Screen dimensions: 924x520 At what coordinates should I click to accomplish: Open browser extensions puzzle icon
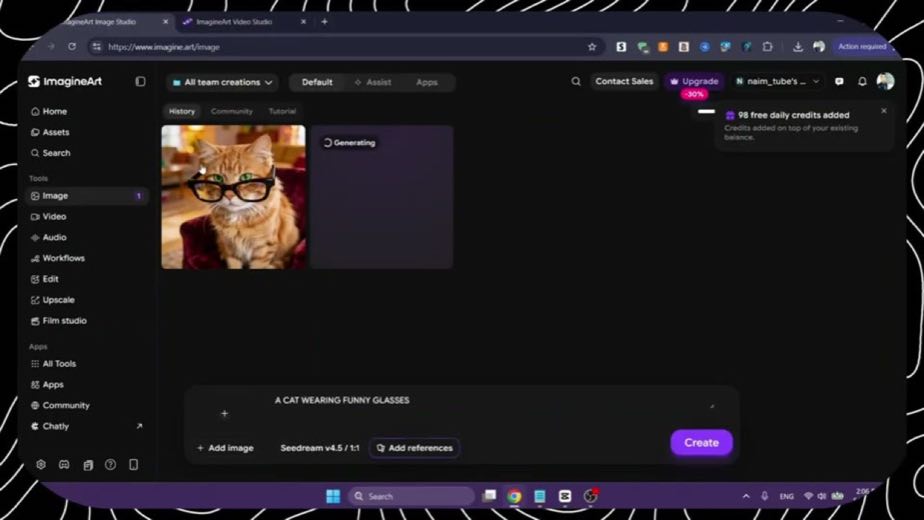(767, 47)
